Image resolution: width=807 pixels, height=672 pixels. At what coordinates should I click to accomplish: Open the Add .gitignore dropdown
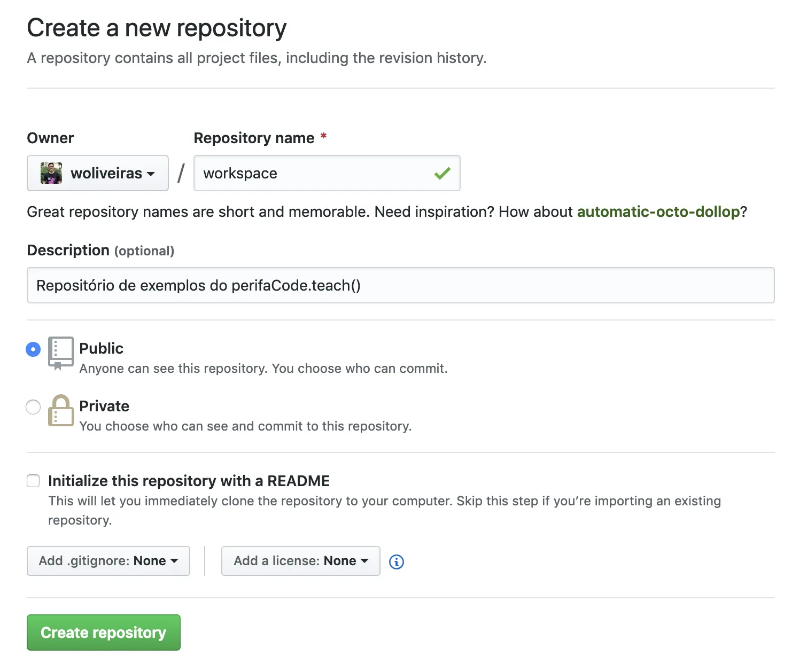coord(108,561)
